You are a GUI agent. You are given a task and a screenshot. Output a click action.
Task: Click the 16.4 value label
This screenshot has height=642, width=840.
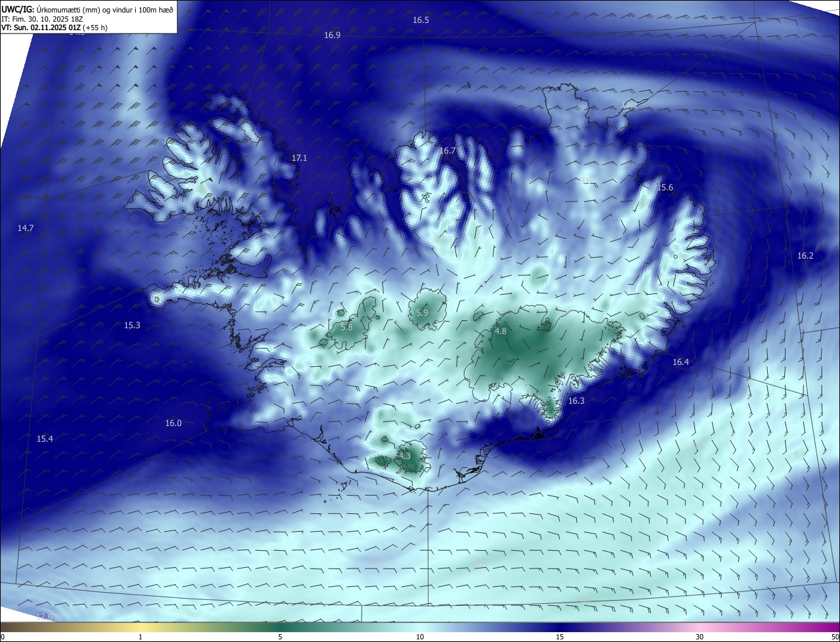tap(681, 362)
